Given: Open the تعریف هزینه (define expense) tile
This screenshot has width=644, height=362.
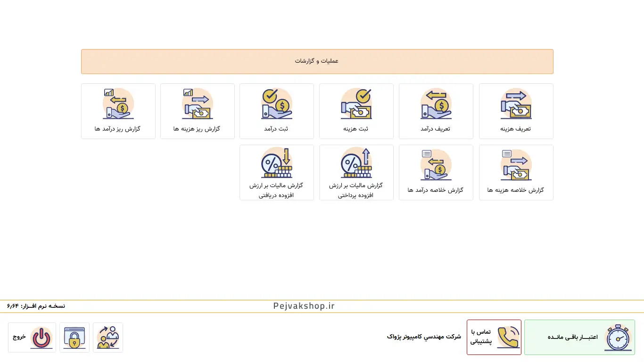Looking at the screenshot, I should (516, 111).
